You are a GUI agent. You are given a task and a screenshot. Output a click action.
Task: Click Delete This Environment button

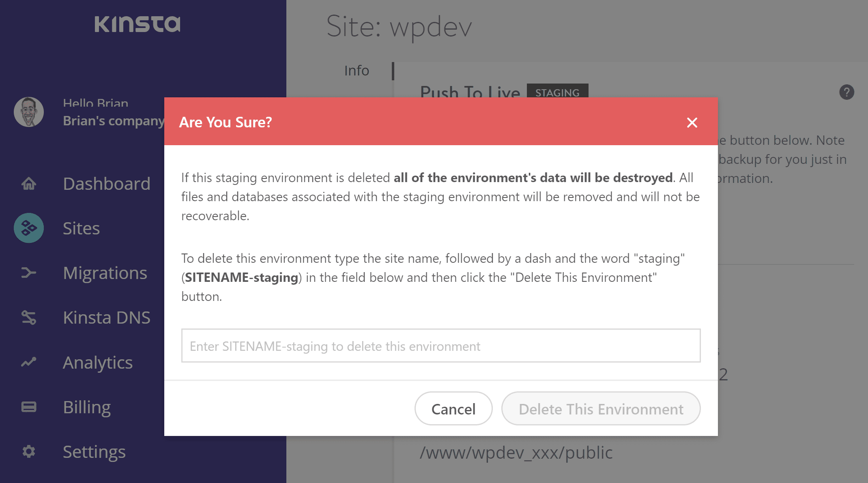coord(601,409)
